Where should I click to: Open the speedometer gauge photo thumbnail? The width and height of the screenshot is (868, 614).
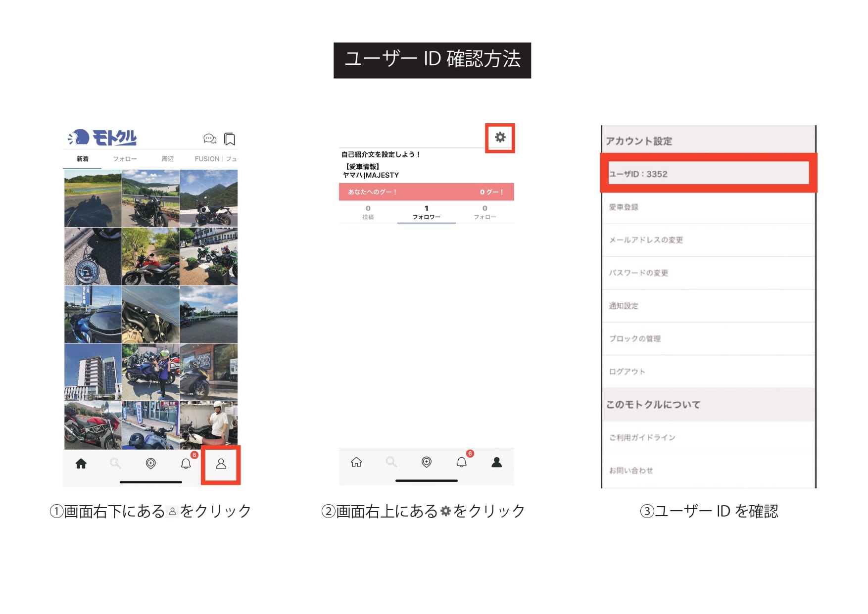pos(93,256)
